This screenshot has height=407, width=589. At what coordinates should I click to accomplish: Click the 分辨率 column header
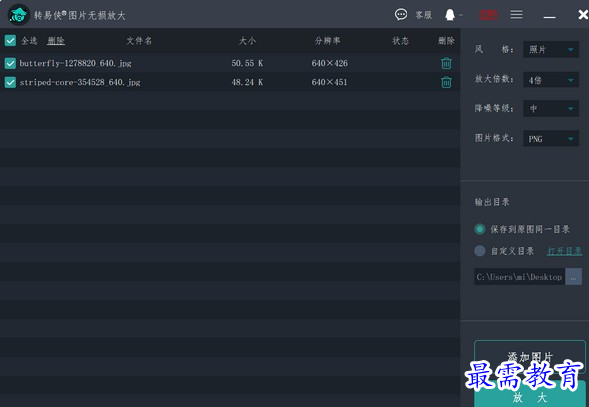click(328, 41)
